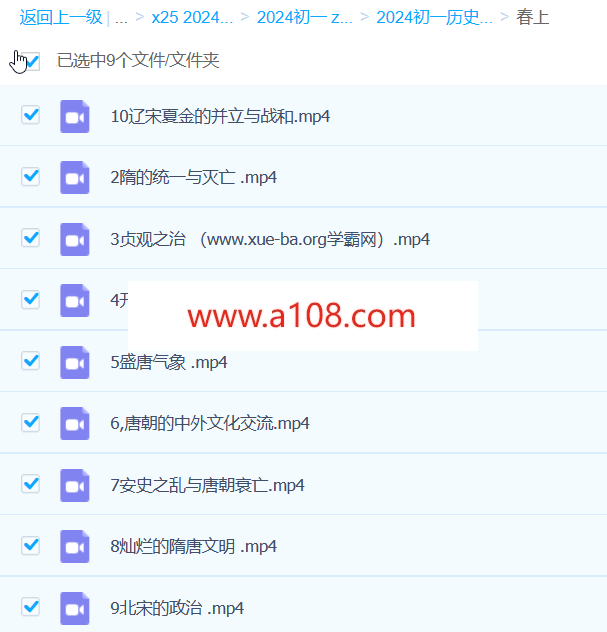Click video icon of the file starting with 4
The width and height of the screenshot is (607, 632).
pyautogui.click(x=75, y=301)
